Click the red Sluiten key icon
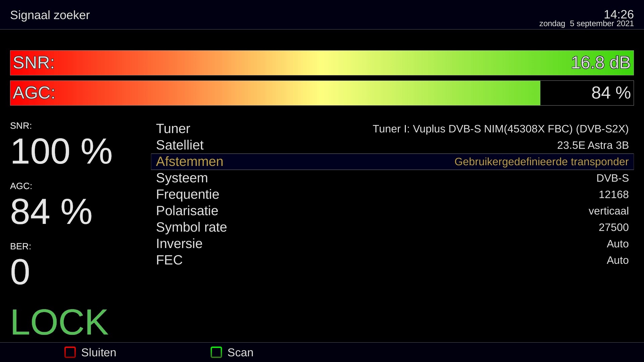The image size is (644, 362). [x=70, y=352]
